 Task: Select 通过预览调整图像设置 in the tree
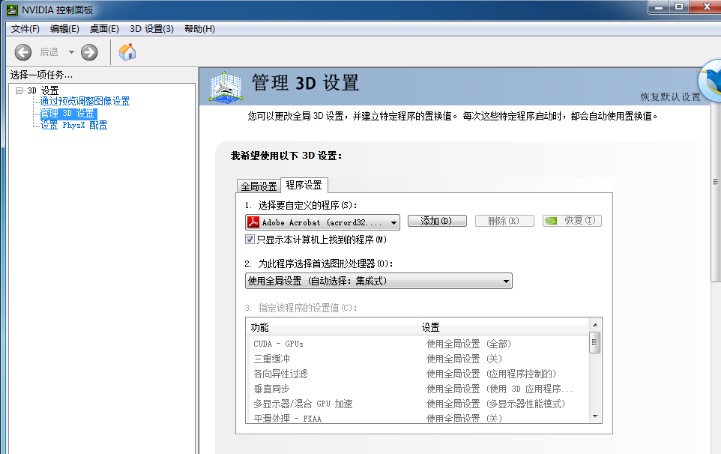[x=85, y=101]
